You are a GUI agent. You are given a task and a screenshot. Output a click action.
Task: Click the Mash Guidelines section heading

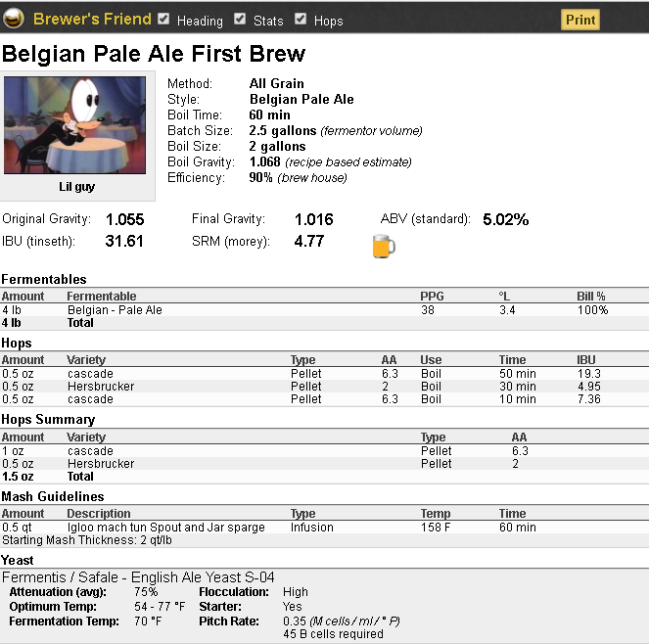pos(53,496)
